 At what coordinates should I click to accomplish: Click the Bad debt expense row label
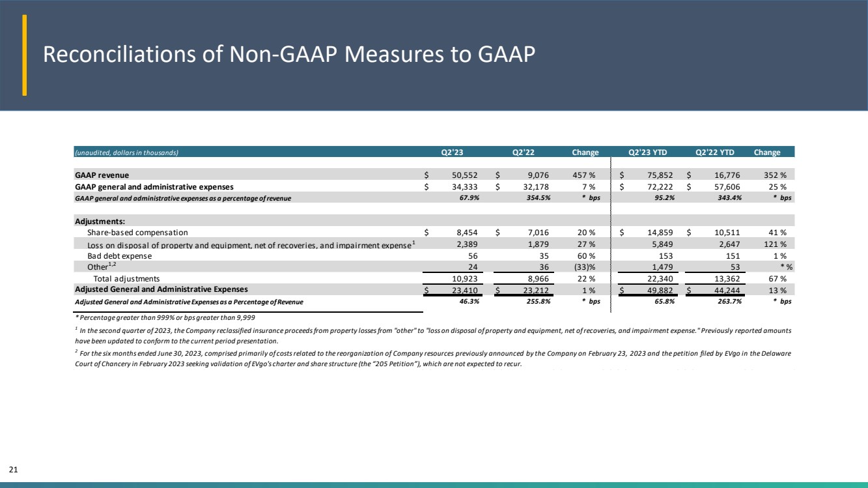click(x=119, y=255)
